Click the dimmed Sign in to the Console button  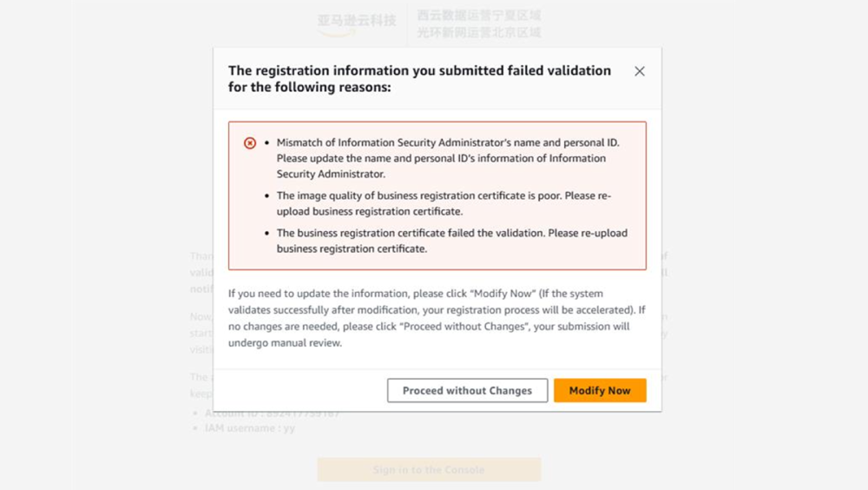pos(429,469)
